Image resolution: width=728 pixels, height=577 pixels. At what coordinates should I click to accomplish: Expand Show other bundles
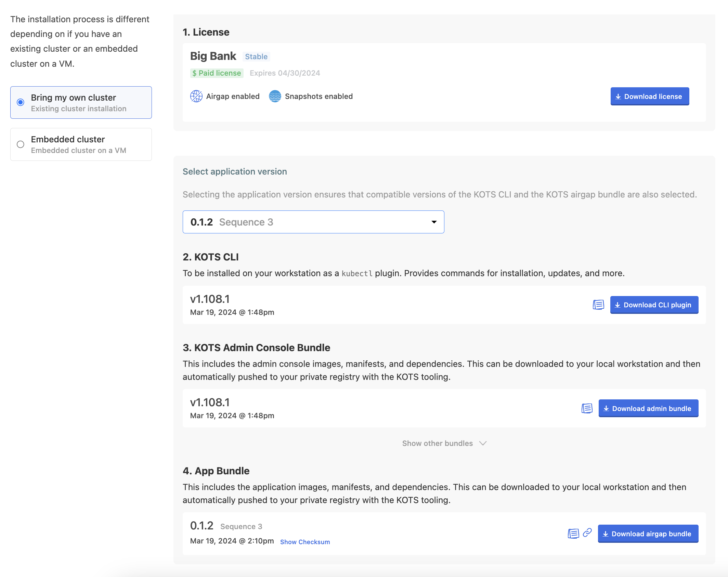444,444
